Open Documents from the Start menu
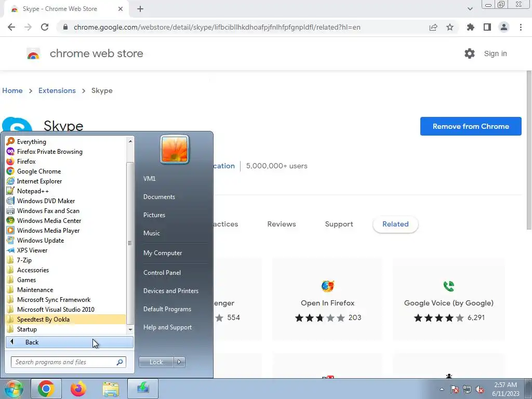This screenshot has height=399, width=532. click(x=159, y=197)
